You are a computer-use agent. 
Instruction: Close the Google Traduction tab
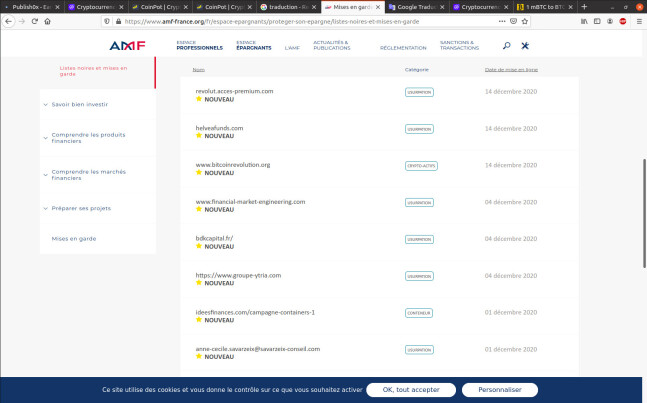click(x=442, y=7)
